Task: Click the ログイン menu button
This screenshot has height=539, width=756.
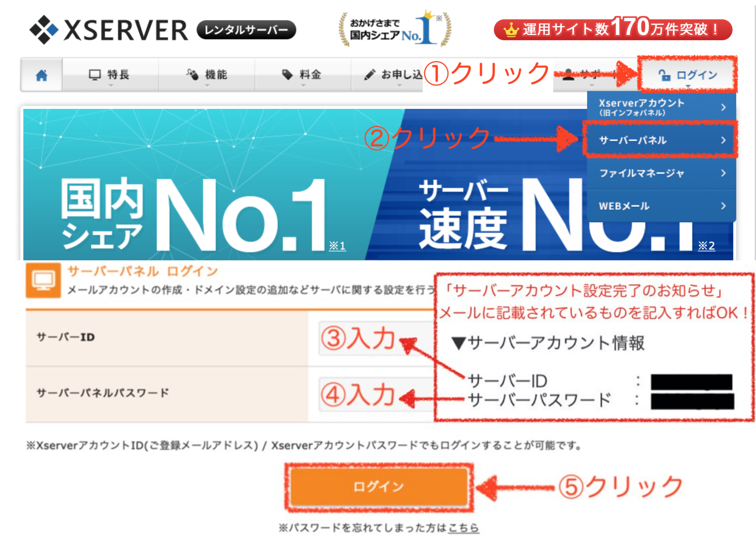Action: [x=687, y=75]
